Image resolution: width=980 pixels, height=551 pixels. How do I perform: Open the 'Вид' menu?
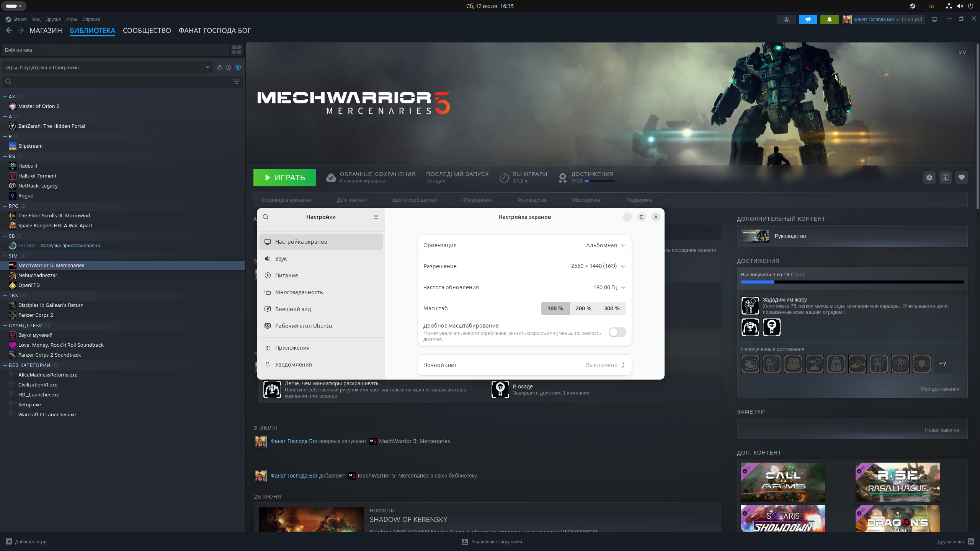coord(36,20)
